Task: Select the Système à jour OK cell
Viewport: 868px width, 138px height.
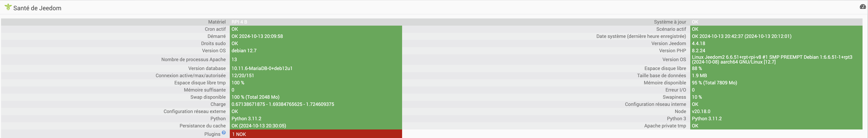Action: 776,22
